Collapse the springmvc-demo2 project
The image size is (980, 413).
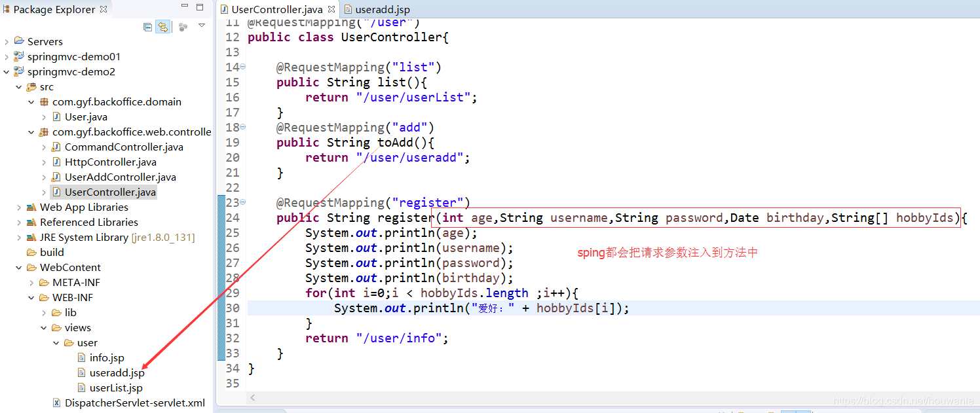pos(6,71)
